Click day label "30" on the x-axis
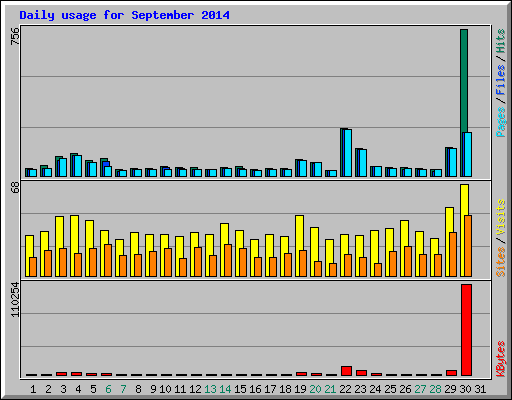The image size is (512, 400). click(465, 389)
